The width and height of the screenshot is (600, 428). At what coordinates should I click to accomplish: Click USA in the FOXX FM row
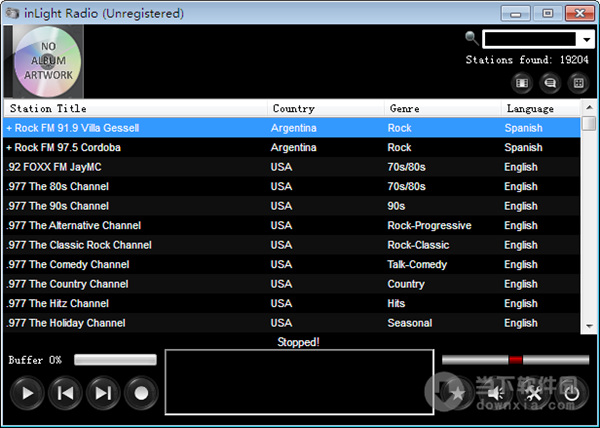[x=281, y=167]
